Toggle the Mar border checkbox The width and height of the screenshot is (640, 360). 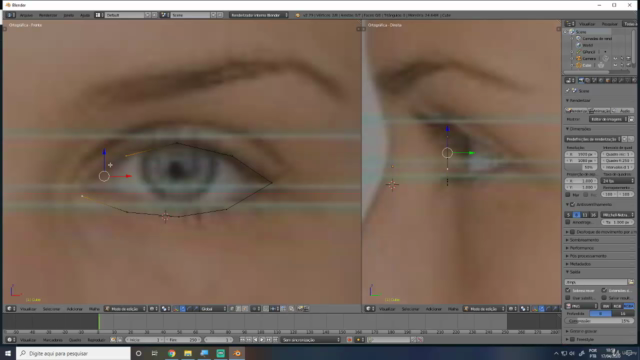point(568,195)
